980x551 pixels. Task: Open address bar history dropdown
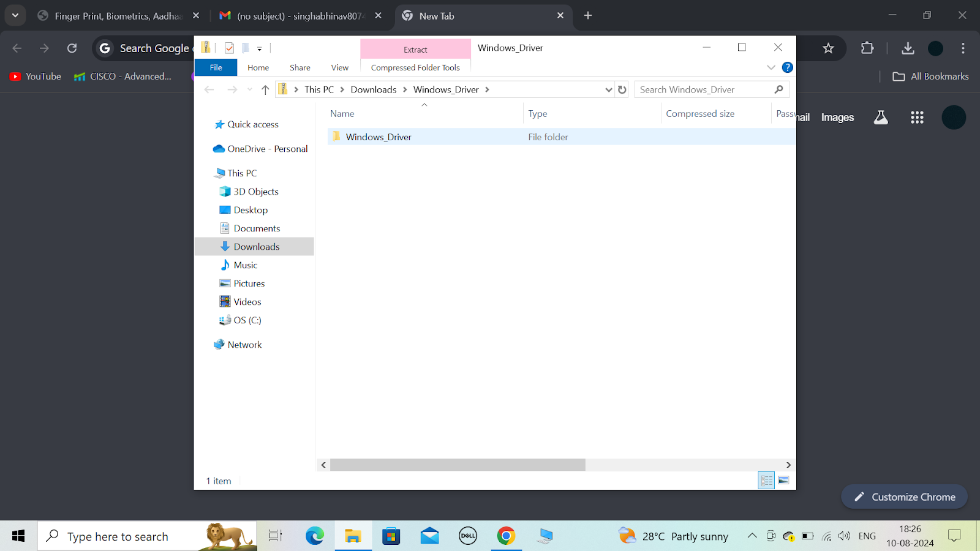click(608, 89)
